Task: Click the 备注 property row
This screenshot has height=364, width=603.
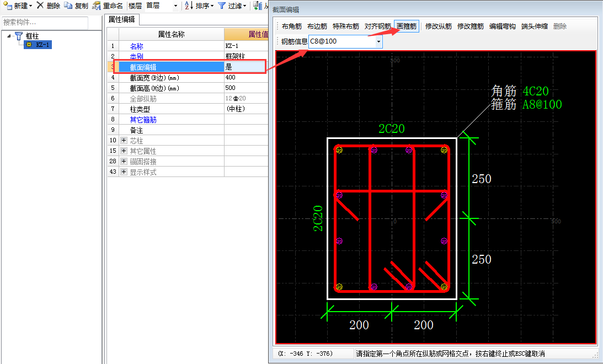Action: (188, 130)
